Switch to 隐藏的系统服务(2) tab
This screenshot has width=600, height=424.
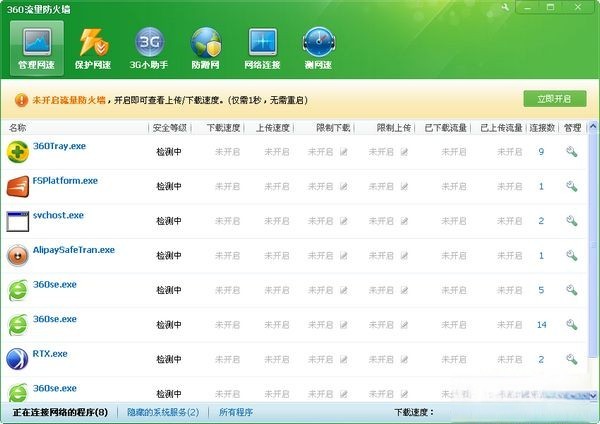[165, 411]
